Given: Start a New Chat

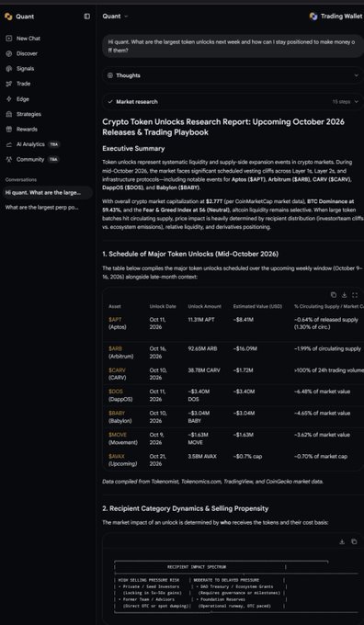Looking at the screenshot, I should 24,39.
